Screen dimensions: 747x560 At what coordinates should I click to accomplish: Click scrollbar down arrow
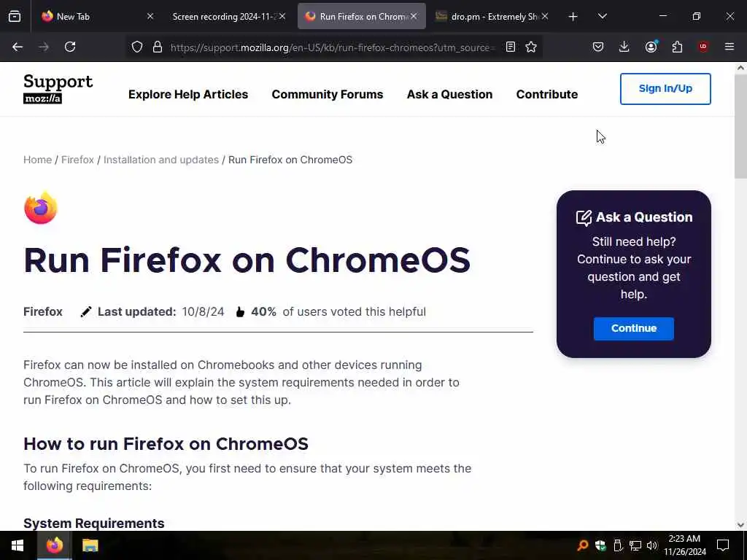tap(740, 525)
